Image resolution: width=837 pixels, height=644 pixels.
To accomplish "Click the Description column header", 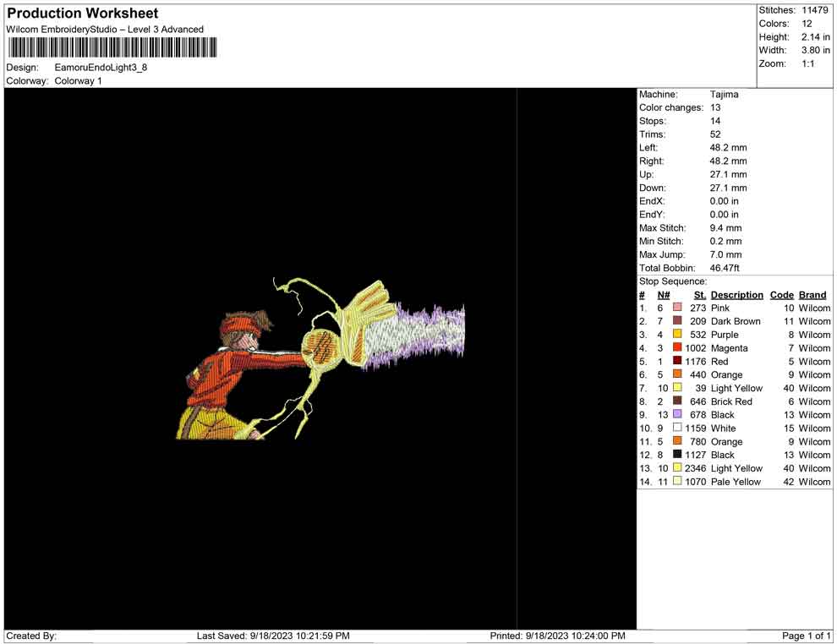I will point(736,295).
